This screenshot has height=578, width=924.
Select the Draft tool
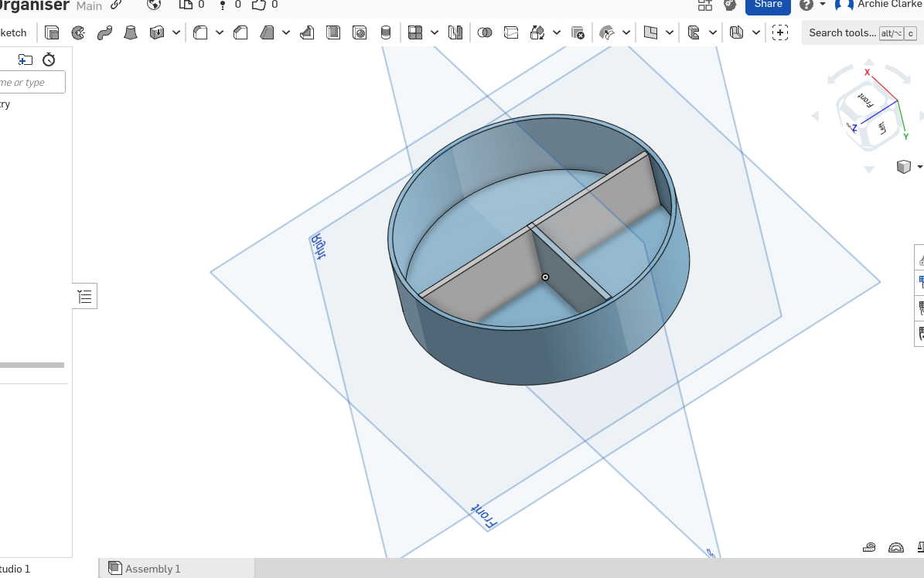(267, 32)
